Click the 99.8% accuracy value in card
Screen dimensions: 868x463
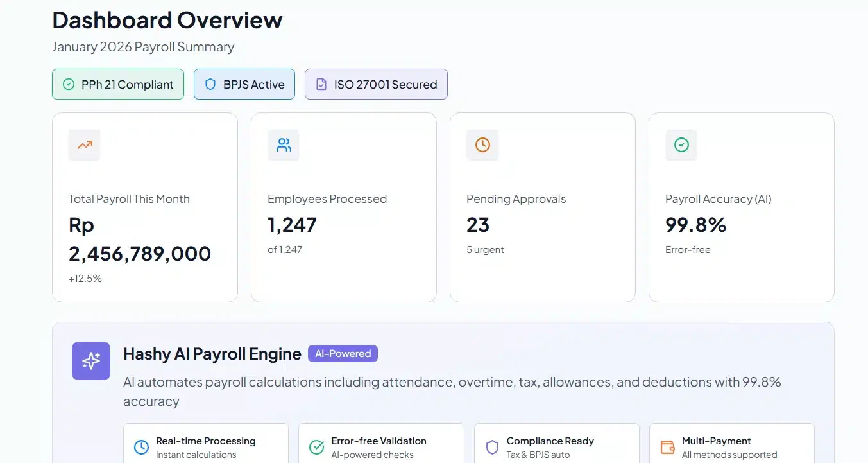(x=696, y=225)
